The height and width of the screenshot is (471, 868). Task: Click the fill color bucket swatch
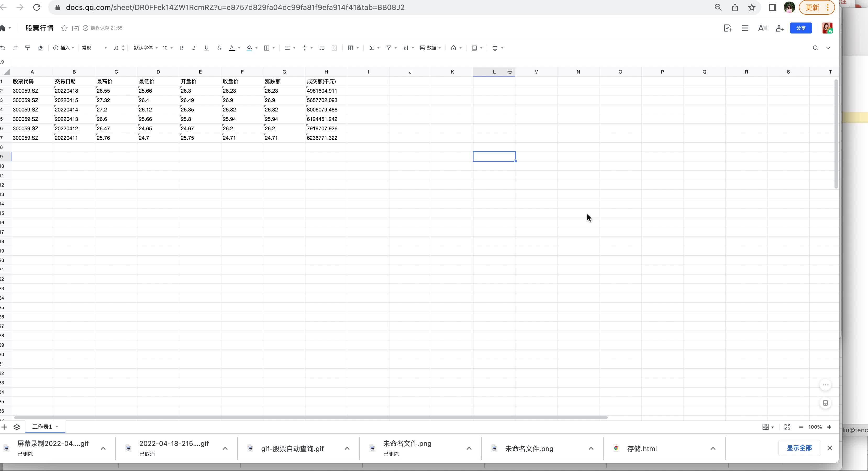[x=249, y=48]
